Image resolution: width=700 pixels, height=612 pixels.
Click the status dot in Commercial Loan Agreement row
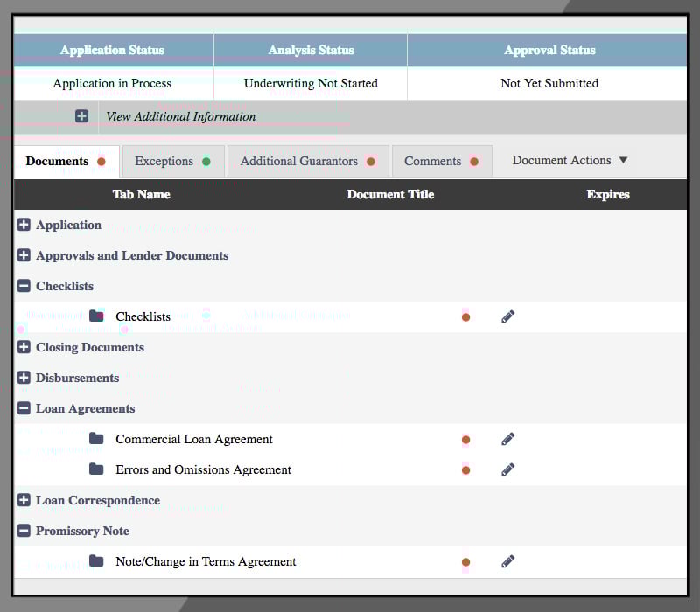pyautogui.click(x=465, y=440)
